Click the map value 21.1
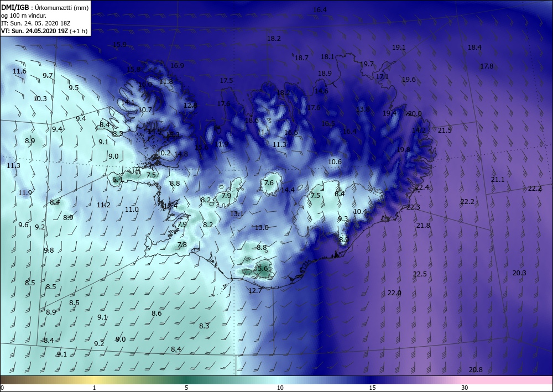Screen dimensions: 553x392 click(x=498, y=180)
